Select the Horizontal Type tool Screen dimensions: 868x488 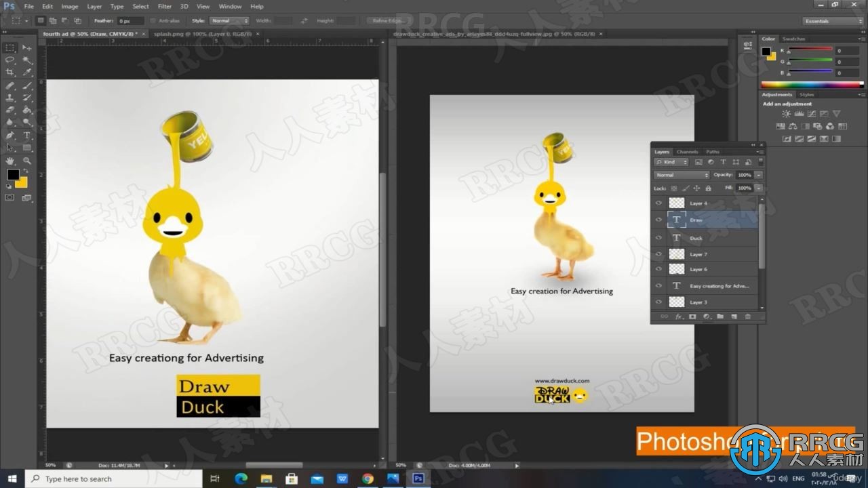pos(27,136)
